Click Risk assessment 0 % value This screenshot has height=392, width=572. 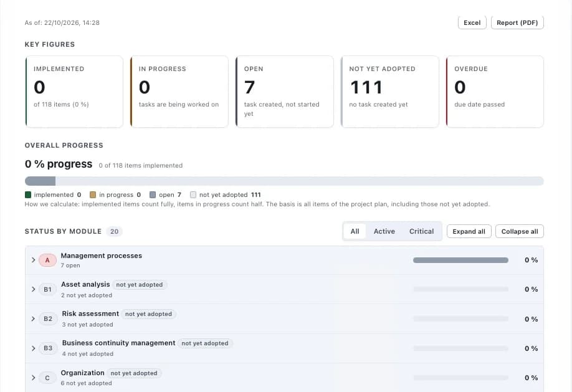pyautogui.click(x=531, y=319)
